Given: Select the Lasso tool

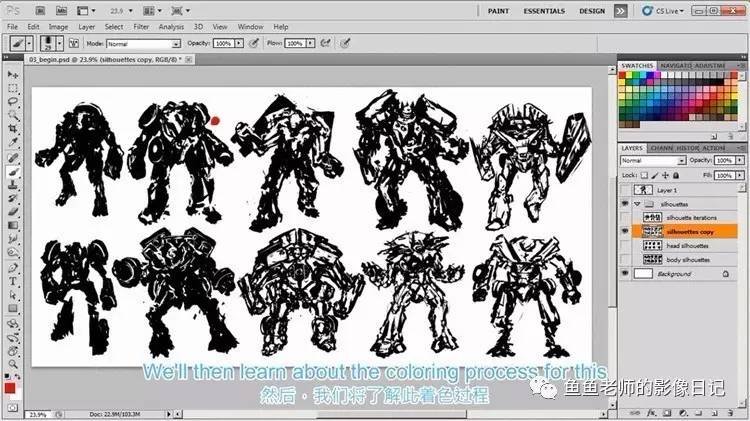Looking at the screenshot, I should (13, 101).
